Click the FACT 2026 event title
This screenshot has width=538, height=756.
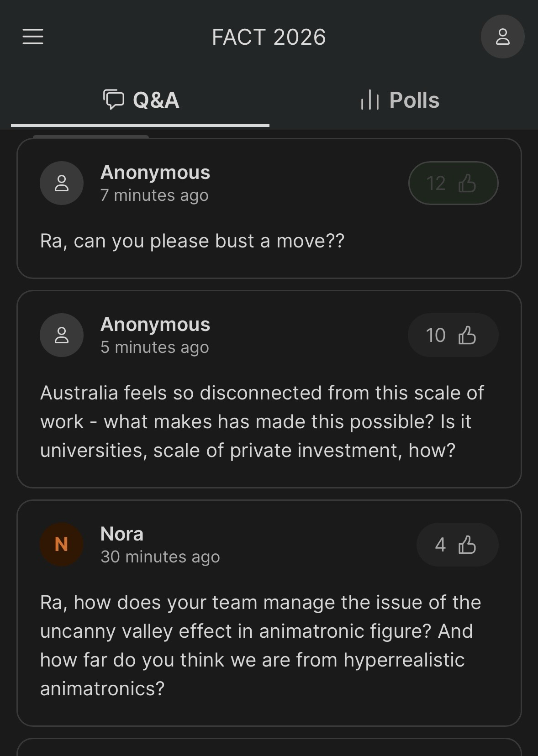[x=269, y=37]
